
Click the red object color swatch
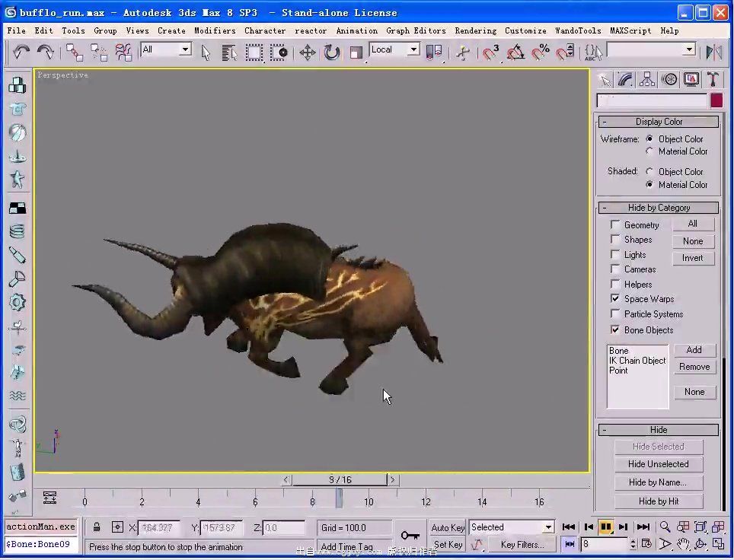click(x=716, y=100)
